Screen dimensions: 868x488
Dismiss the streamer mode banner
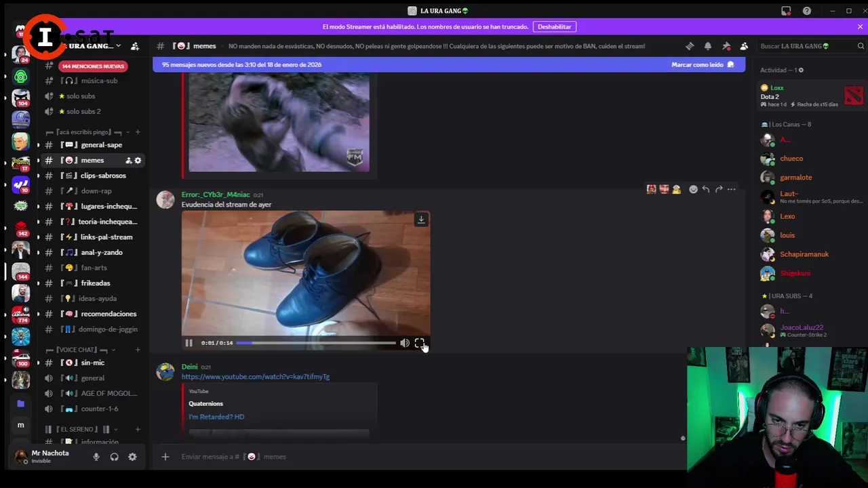[860, 26]
